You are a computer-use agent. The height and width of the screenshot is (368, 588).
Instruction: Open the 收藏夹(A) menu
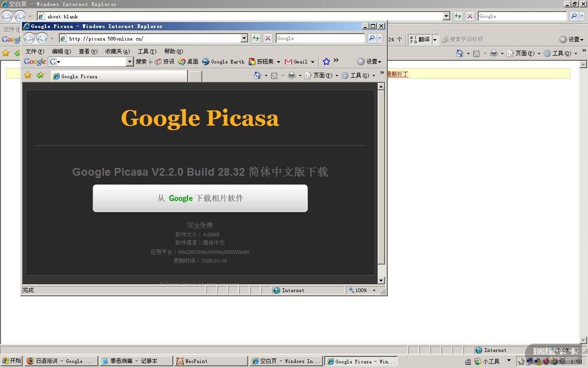pyautogui.click(x=118, y=52)
